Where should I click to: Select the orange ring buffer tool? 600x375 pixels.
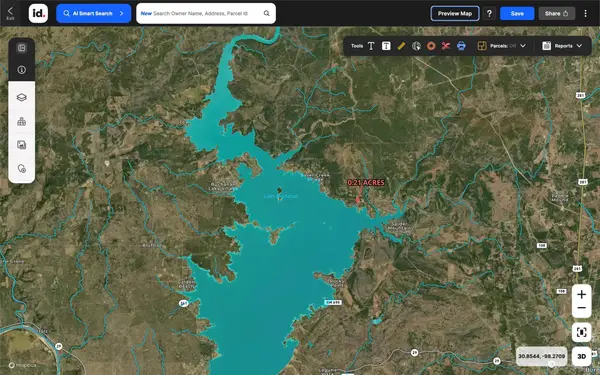pyautogui.click(x=431, y=46)
